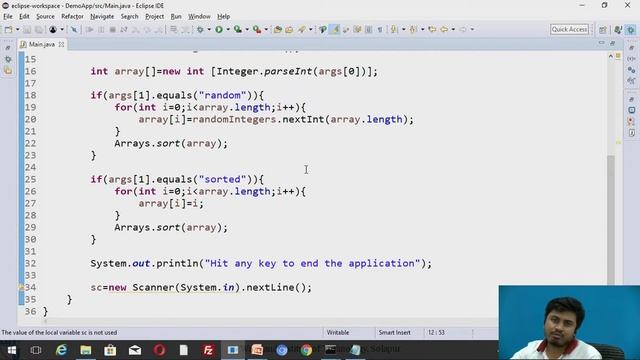Screen dimensions: 640x360
Task: Expand the External Tools dropdown arrow
Action: pyautogui.click(x=266, y=29)
